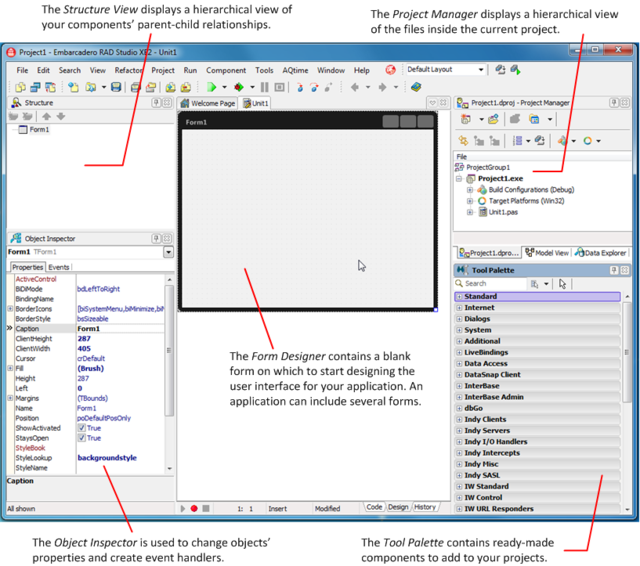Image resolution: width=640 pixels, height=566 pixels.
Task: Toggle the StaysOpen True checkbox
Action: 82,438
